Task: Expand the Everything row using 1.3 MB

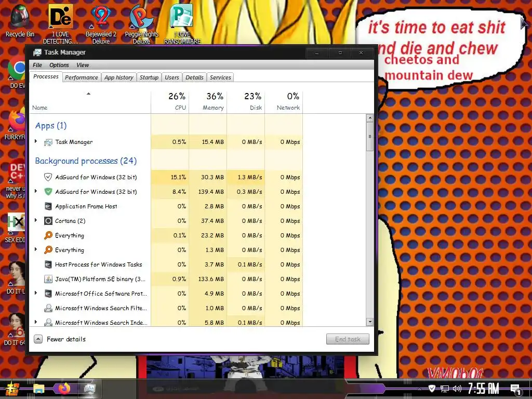Action: pyautogui.click(x=36, y=249)
